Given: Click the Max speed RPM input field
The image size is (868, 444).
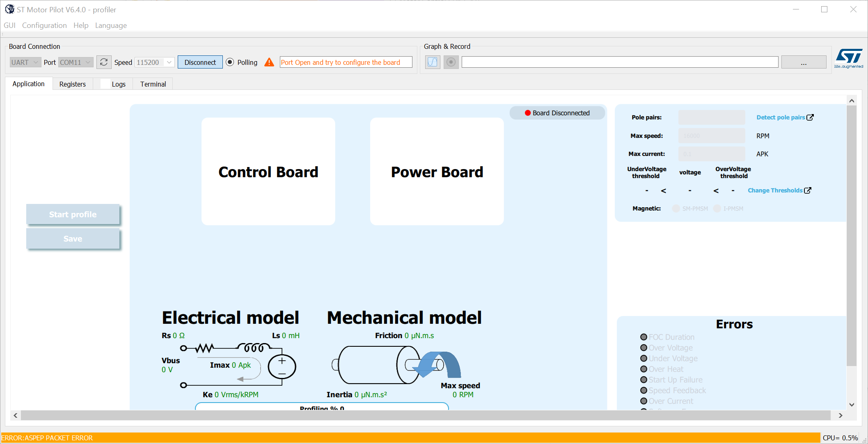Looking at the screenshot, I should click(711, 135).
